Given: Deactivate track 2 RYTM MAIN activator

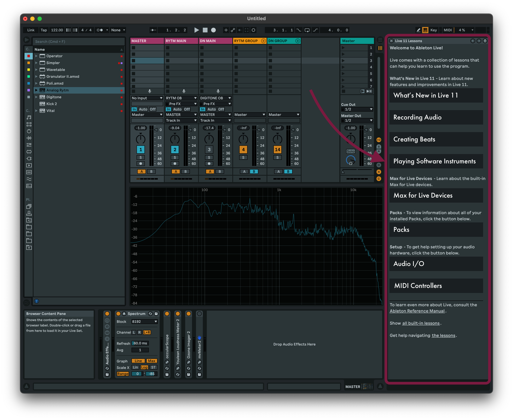Looking at the screenshot, I should click(x=175, y=150).
